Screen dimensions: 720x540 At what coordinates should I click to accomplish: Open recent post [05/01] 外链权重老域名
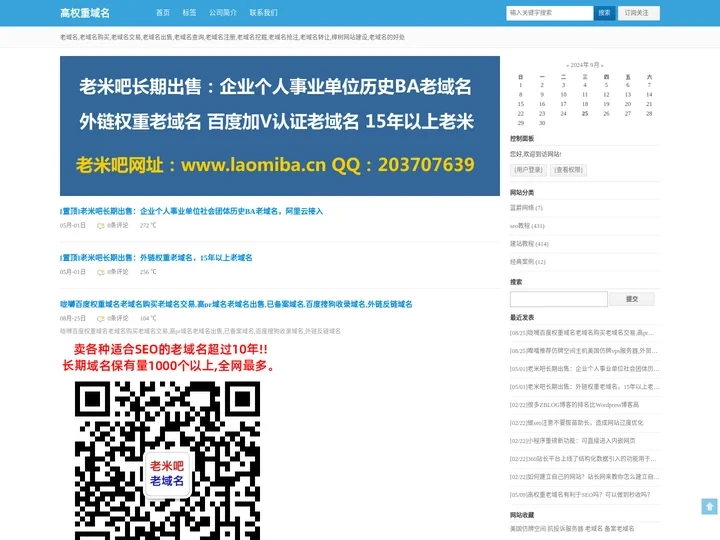point(585,387)
